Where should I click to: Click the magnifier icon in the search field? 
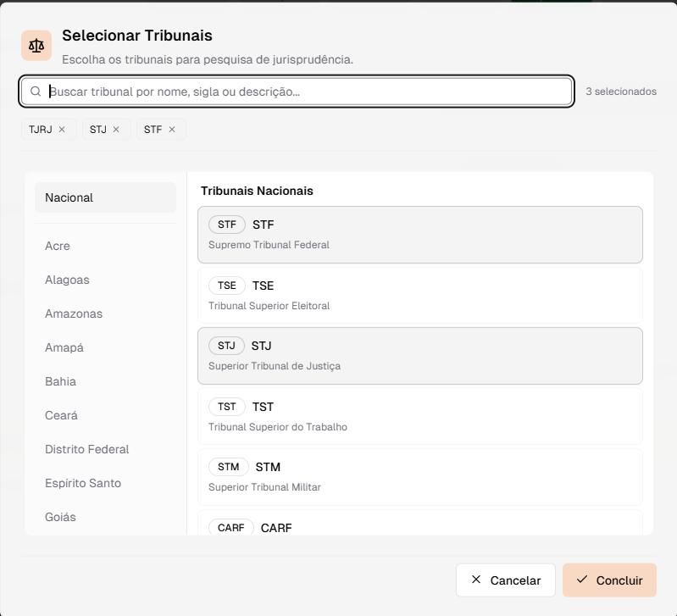(x=36, y=92)
